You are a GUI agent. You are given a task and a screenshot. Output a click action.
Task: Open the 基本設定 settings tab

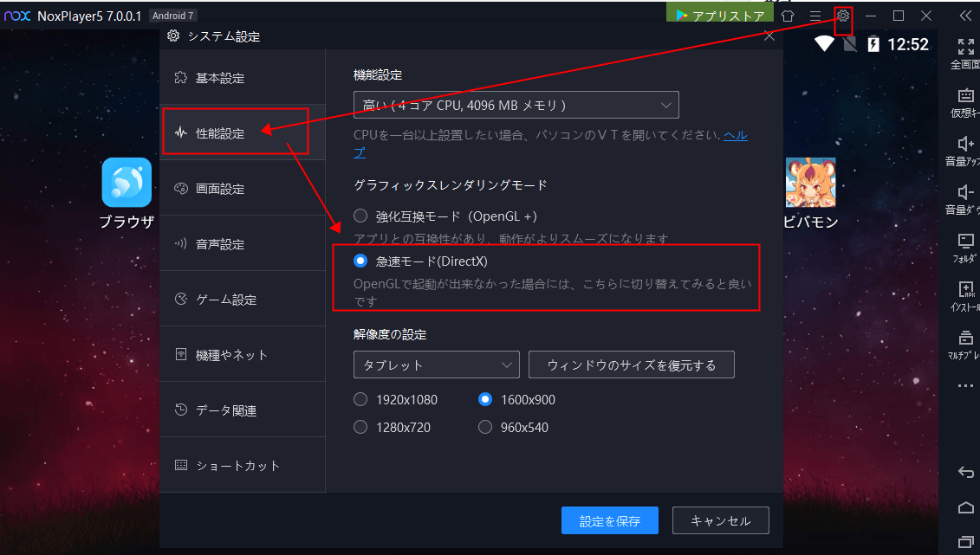coord(243,77)
